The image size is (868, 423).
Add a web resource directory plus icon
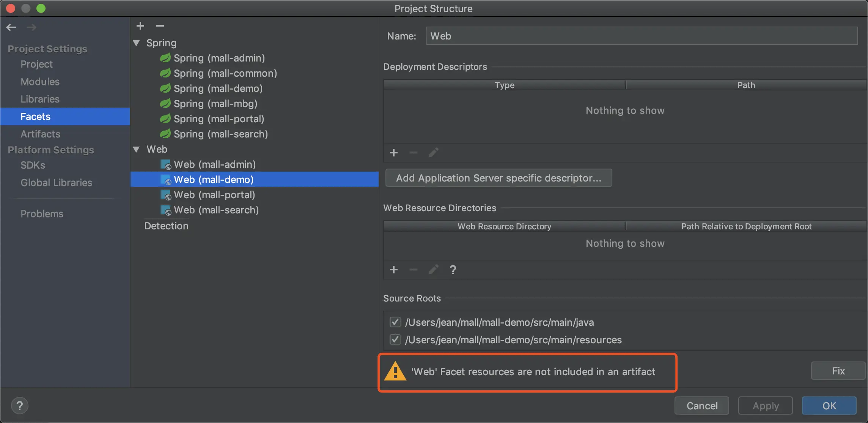click(394, 270)
